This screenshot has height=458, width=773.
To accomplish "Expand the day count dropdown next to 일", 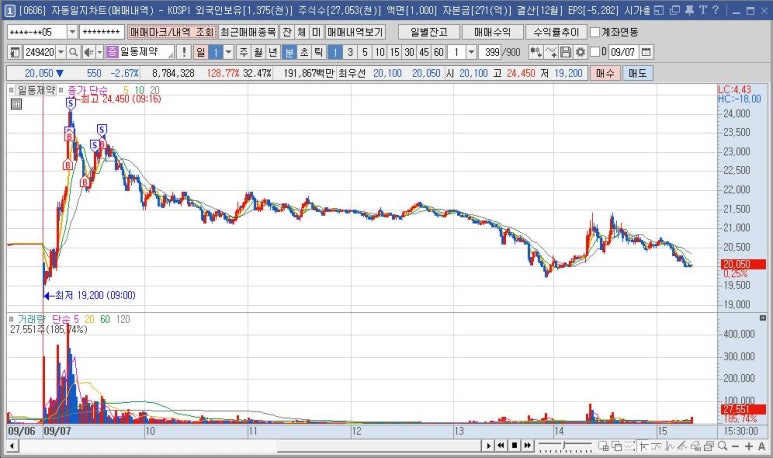I will (x=229, y=52).
